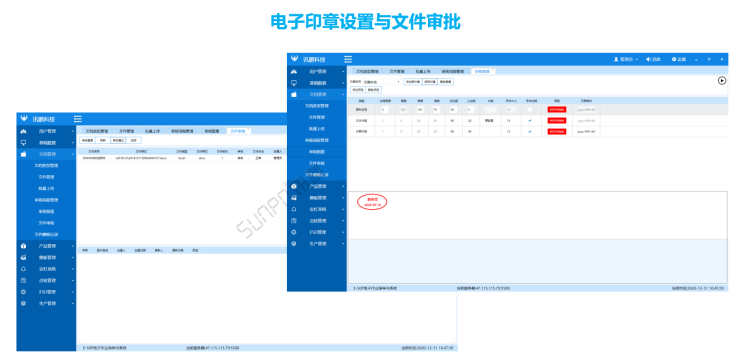Click 产品管理 icon in file review window
The height and width of the screenshot is (363, 750).
[23, 246]
